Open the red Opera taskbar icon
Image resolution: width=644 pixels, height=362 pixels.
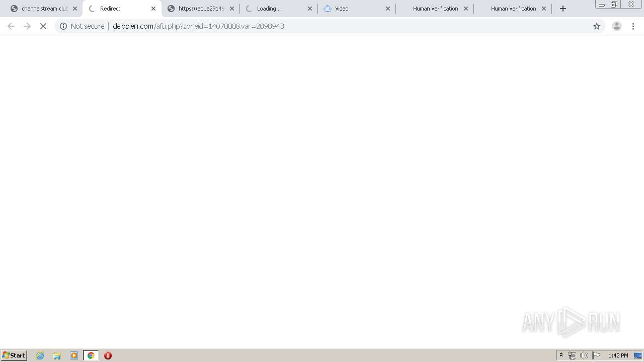(108, 355)
